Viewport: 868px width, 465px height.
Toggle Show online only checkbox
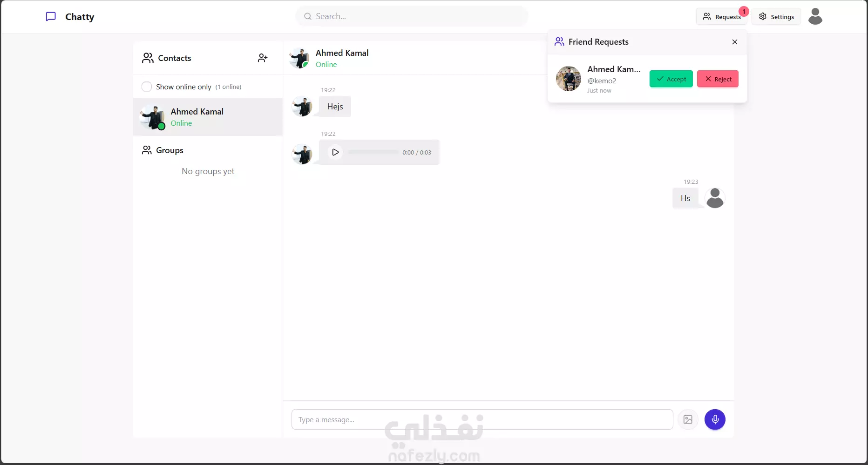coord(147,87)
